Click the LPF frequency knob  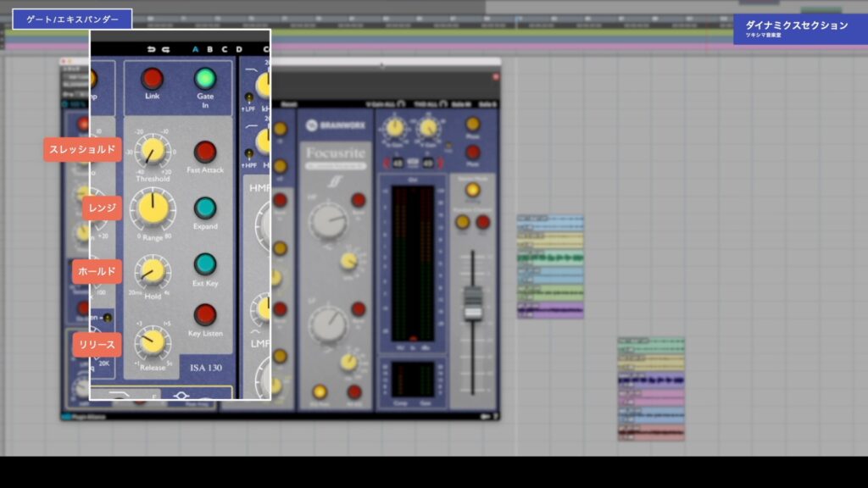(x=264, y=85)
